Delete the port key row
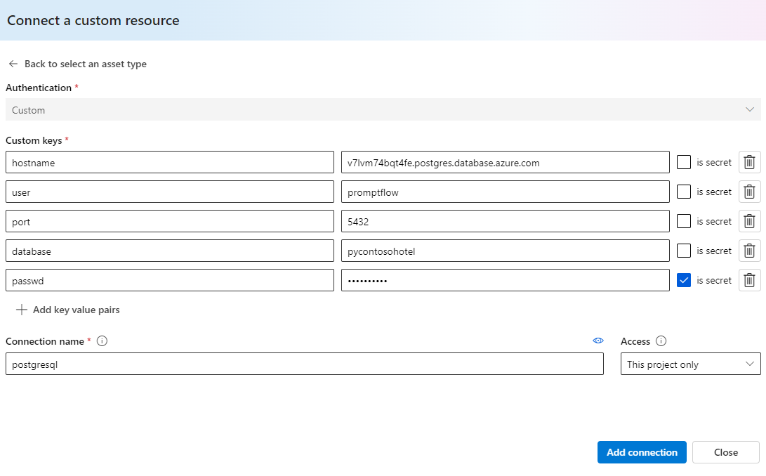The width and height of the screenshot is (766, 476). pos(749,221)
